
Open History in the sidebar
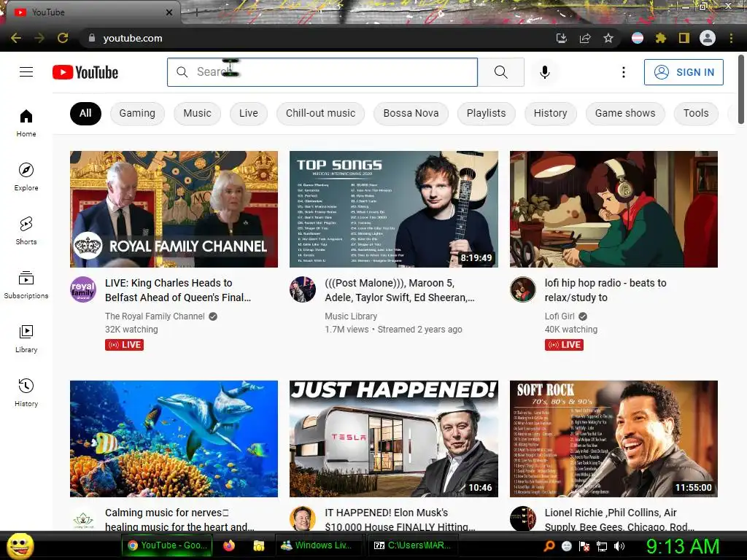[26, 392]
